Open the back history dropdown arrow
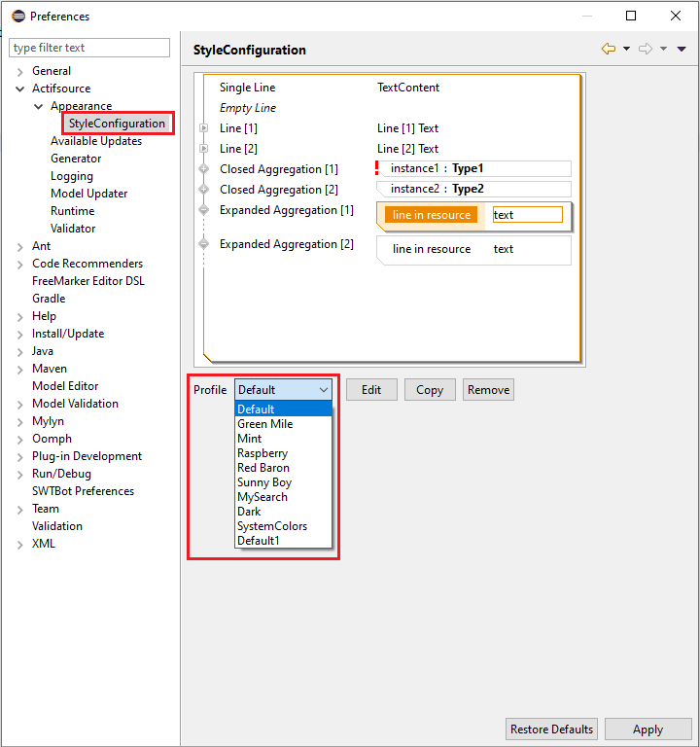This screenshot has height=747, width=700. click(x=627, y=49)
